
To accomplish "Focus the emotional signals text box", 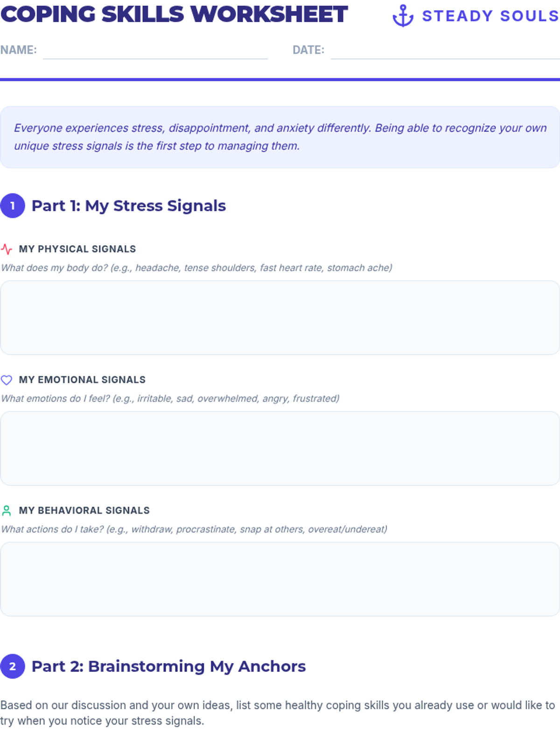I will click(280, 448).
